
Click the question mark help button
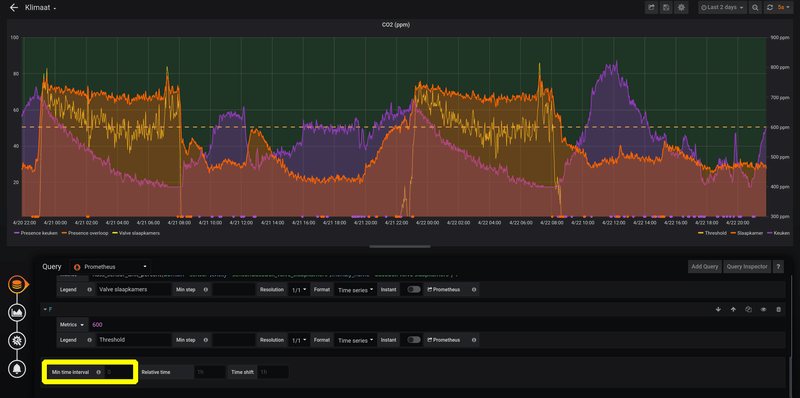(778, 266)
